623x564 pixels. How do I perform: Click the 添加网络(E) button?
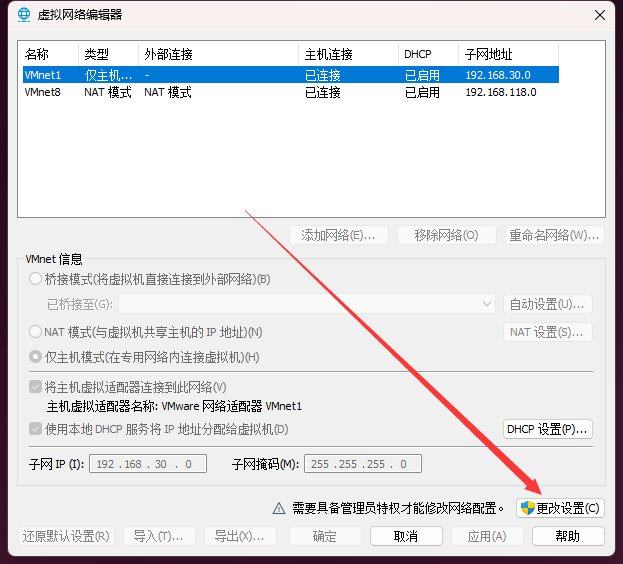click(339, 235)
